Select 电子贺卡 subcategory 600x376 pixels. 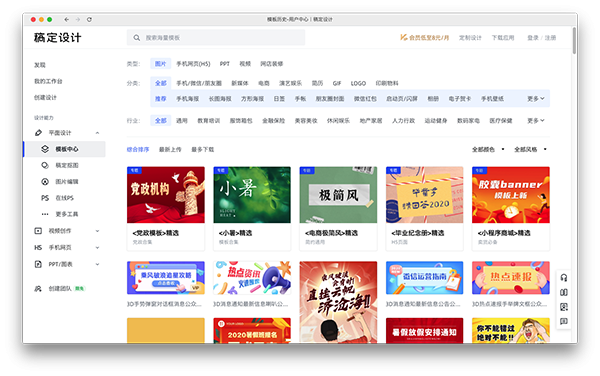(x=460, y=99)
